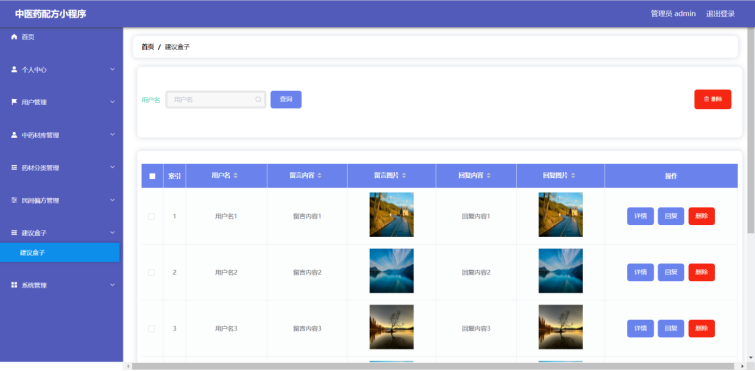The width and height of the screenshot is (755, 371).
Task: Delete row 用户名3 with its 删除 button
Action: tap(702, 329)
